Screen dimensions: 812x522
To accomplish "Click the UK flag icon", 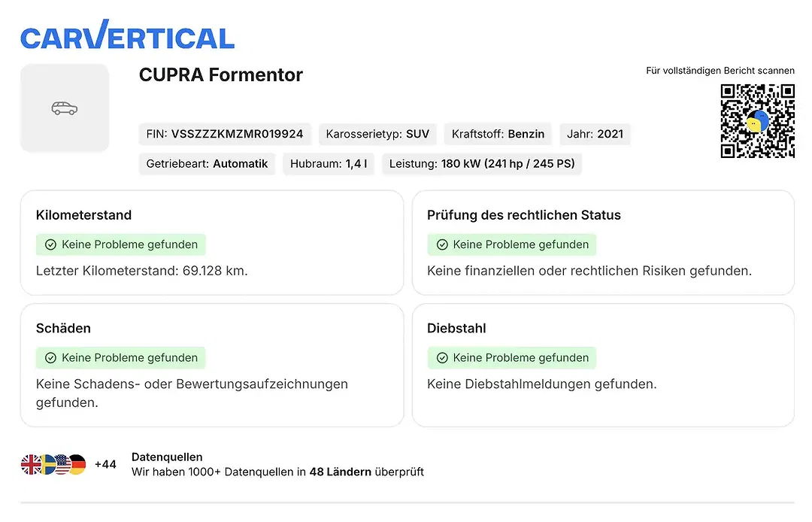I will (x=31, y=465).
